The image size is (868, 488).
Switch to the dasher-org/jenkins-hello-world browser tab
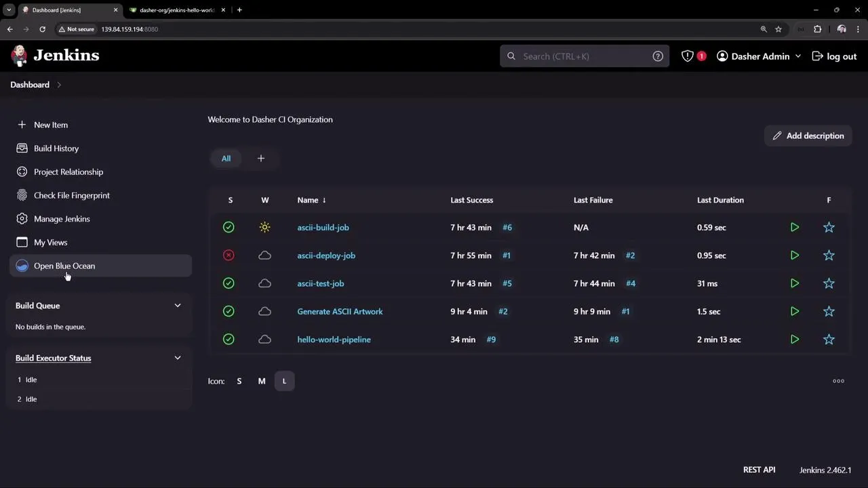click(x=176, y=9)
